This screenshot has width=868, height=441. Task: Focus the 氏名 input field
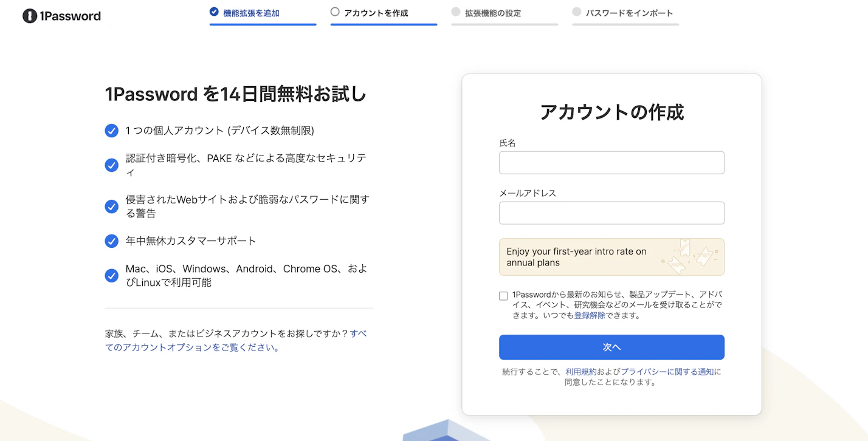pos(611,163)
